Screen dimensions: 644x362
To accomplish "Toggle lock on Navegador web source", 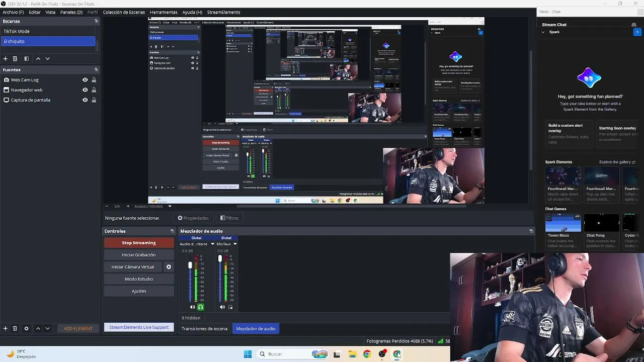I will pyautogui.click(x=94, y=90).
